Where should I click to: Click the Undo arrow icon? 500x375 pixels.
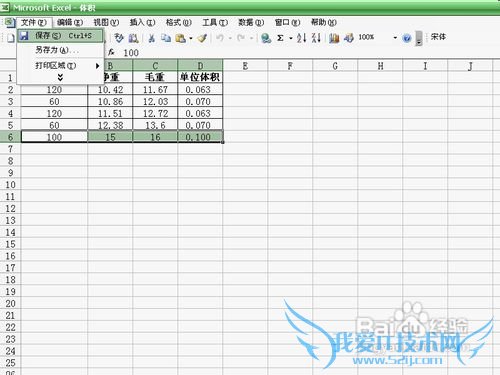click(220, 38)
